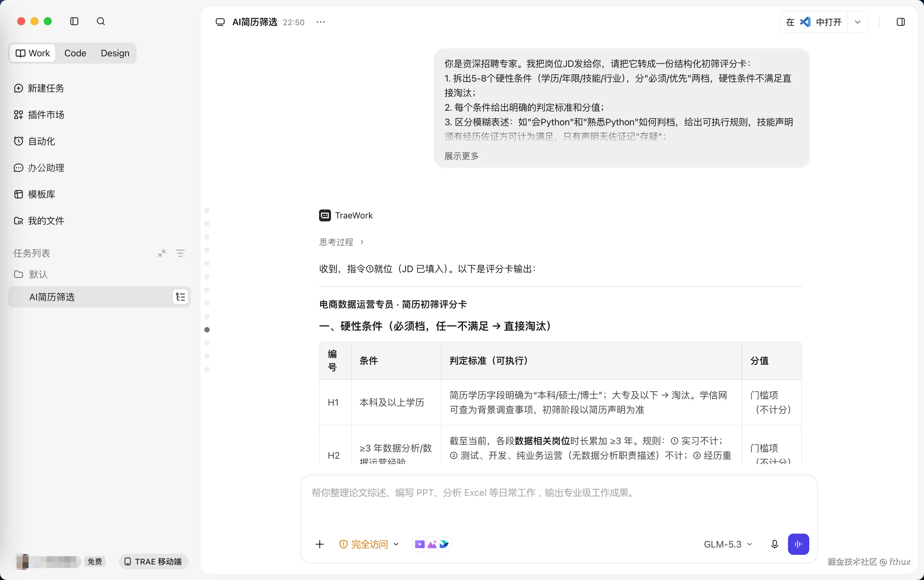924x580 pixels.
Task: Click 展示更多 to expand the prompt
Action: click(462, 156)
